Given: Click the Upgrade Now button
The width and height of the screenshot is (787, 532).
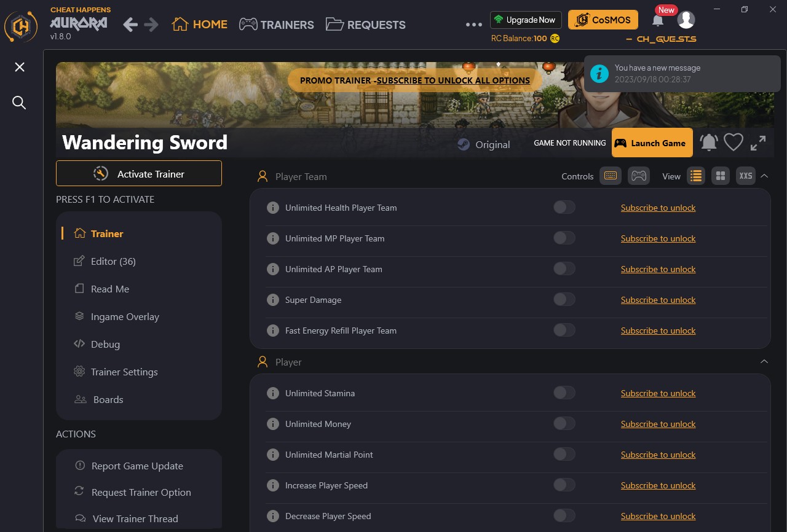Looking at the screenshot, I should (x=526, y=20).
